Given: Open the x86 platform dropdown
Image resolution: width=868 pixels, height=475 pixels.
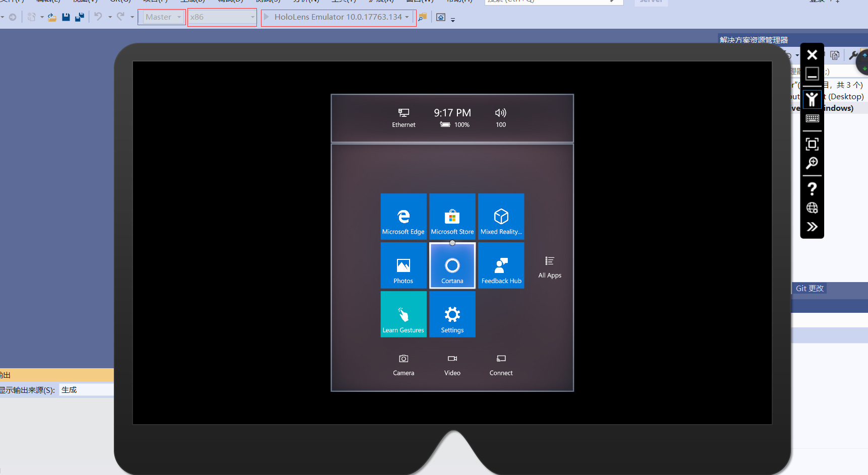Looking at the screenshot, I should pos(222,17).
